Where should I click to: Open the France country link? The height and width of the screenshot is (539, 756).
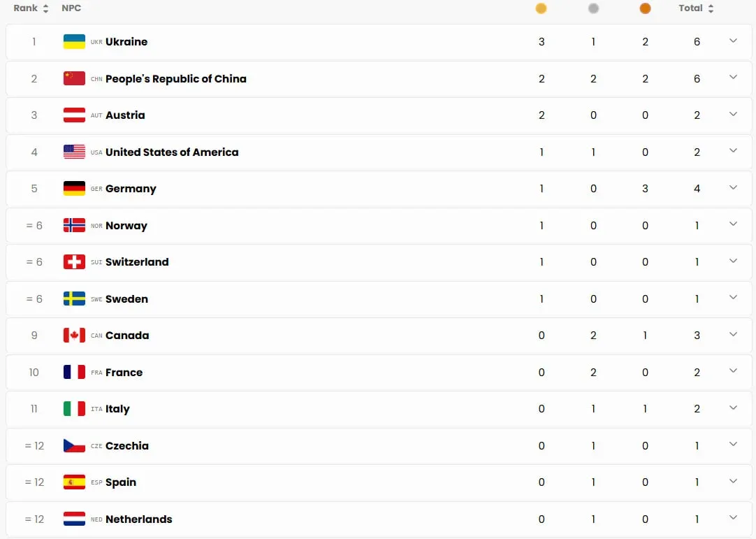click(124, 373)
